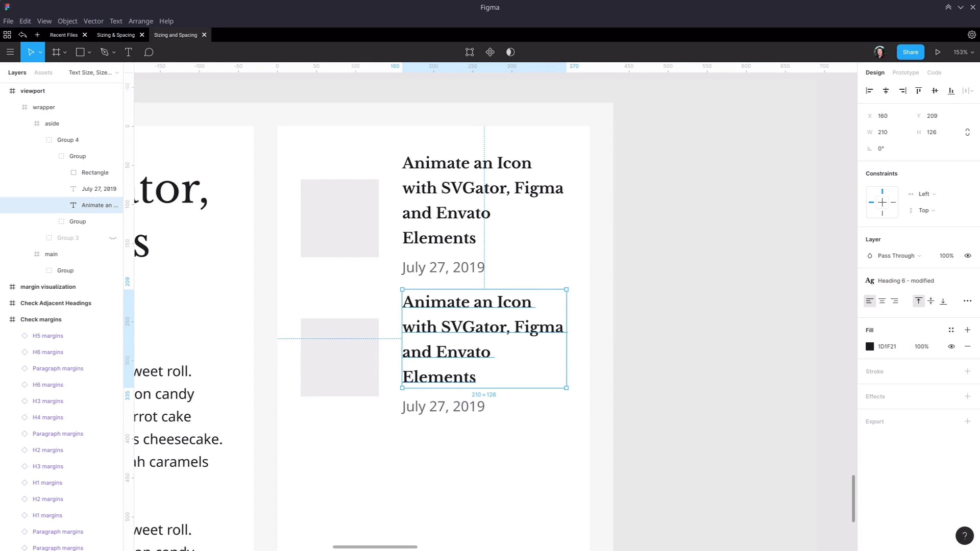Image resolution: width=980 pixels, height=551 pixels.
Task: Select the 'July 27, 2019' layer in Layers panel
Action: (x=100, y=189)
